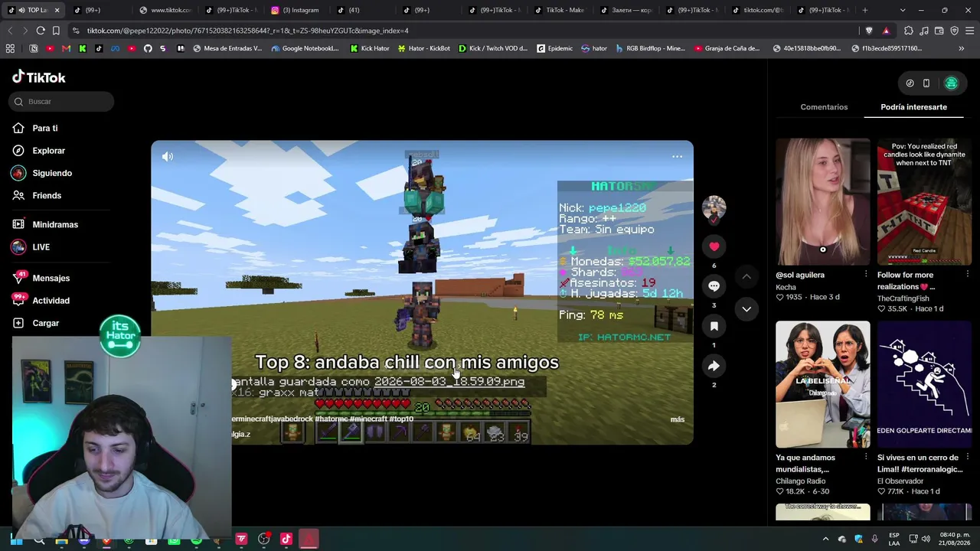The image size is (980, 551).
Task: Open the 'Google NotebookL...' bookmark
Action: pyautogui.click(x=305, y=48)
